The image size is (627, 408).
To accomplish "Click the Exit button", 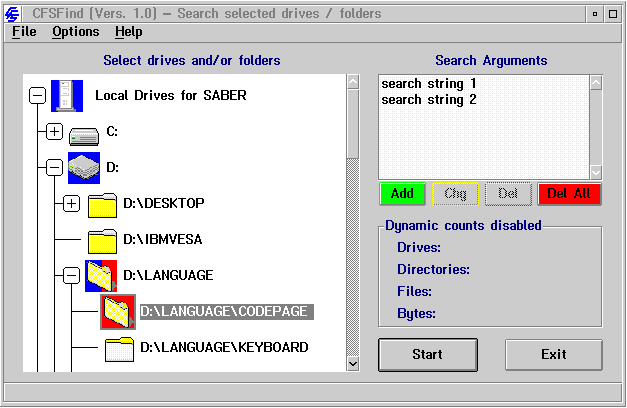I will click(554, 355).
